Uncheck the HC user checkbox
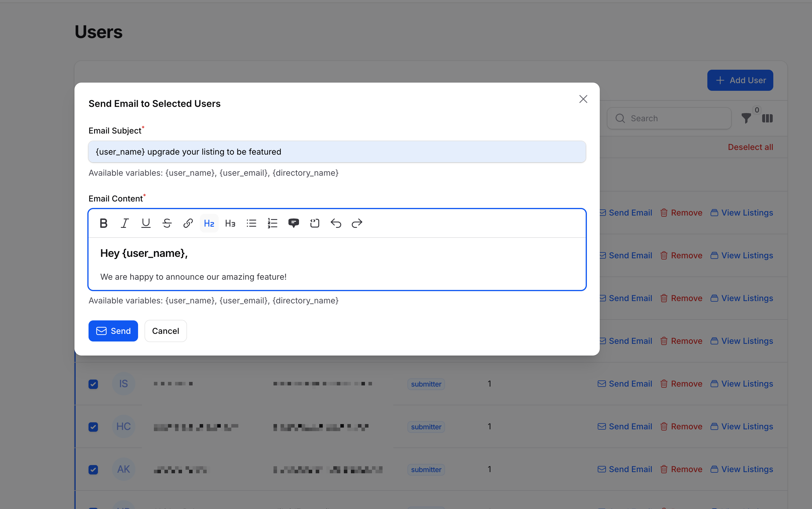This screenshot has width=812, height=509. click(93, 426)
